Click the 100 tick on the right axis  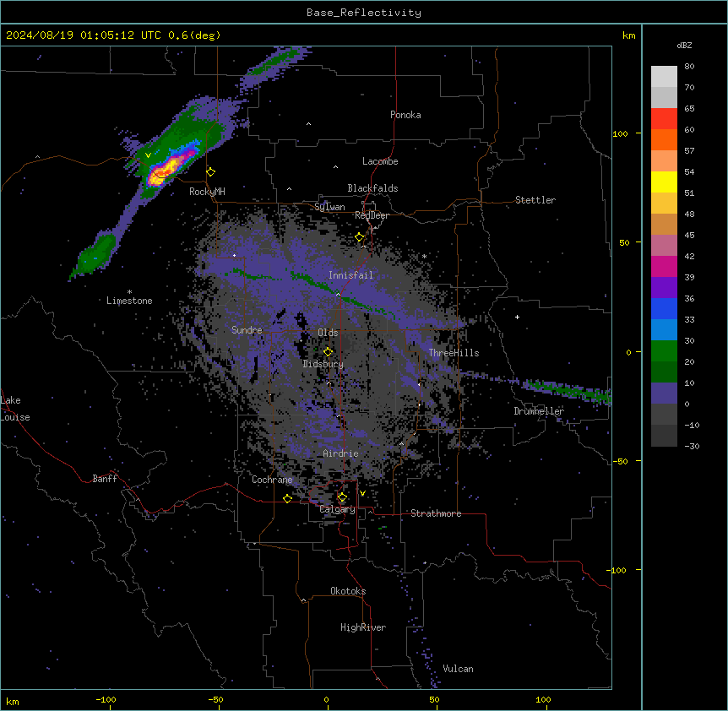(x=620, y=133)
